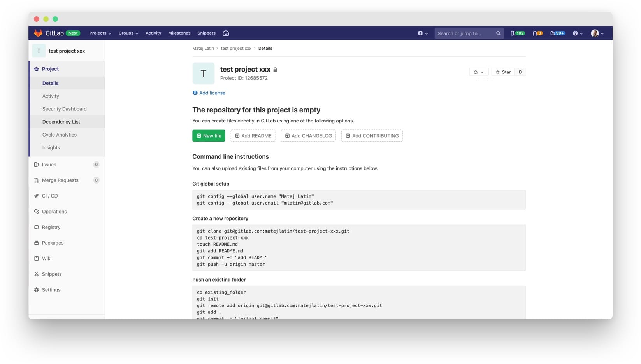
Task: Click the T project avatar in sidebar
Action: [39, 51]
